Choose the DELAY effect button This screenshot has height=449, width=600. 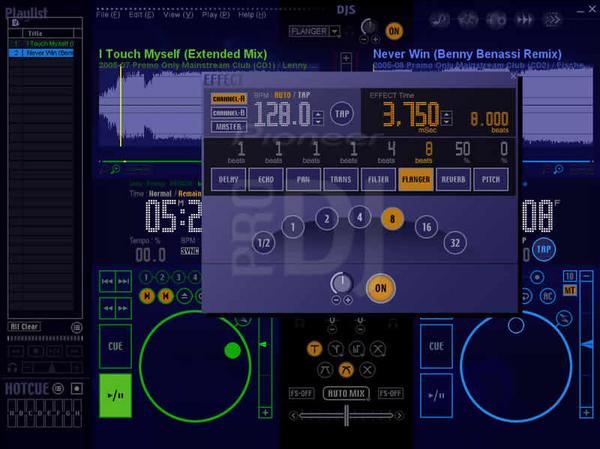click(228, 179)
